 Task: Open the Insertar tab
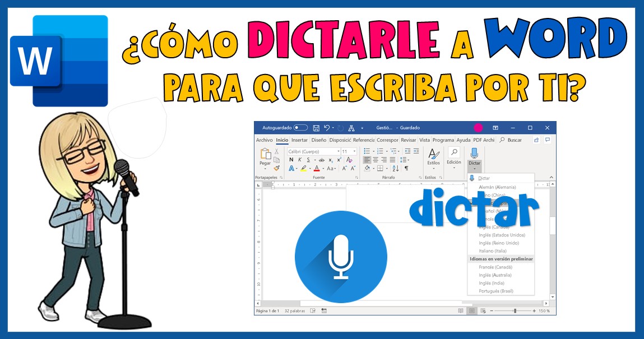click(x=299, y=140)
